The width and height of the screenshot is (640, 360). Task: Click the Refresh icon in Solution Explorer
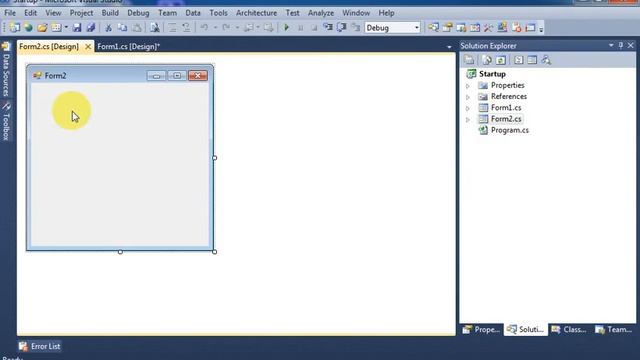click(501, 60)
